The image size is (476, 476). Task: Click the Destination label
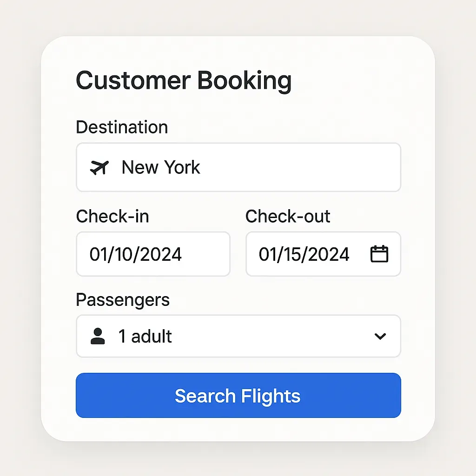tap(122, 127)
